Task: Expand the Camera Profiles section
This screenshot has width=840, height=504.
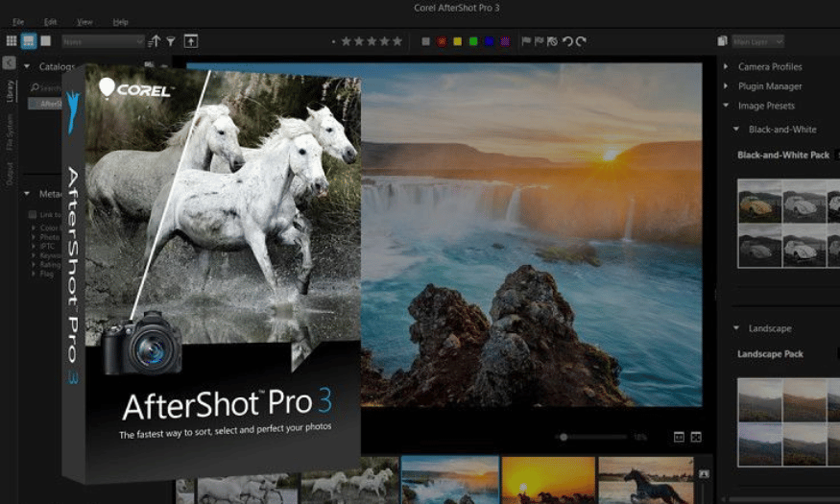Action: 726,66
